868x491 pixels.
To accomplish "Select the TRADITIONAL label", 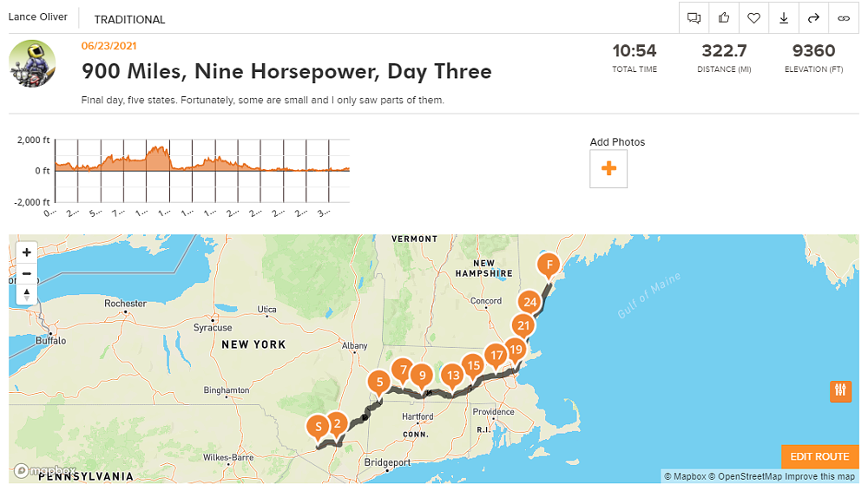I will pyautogui.click(x=129, y=19).
